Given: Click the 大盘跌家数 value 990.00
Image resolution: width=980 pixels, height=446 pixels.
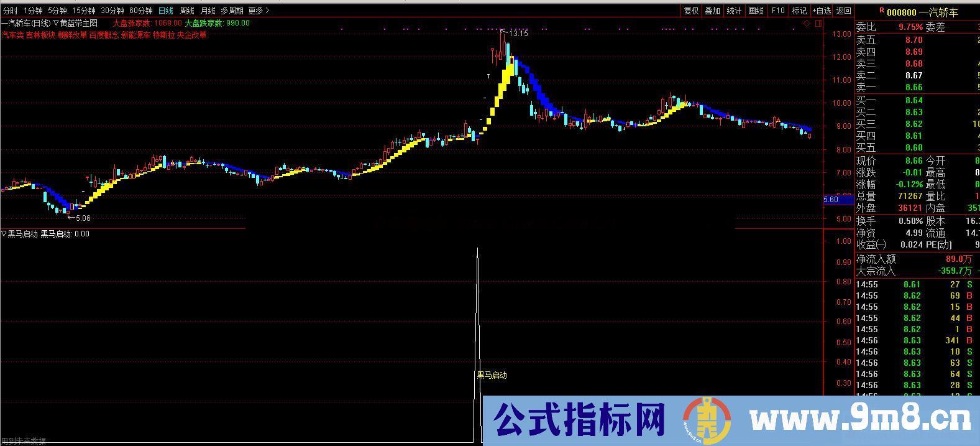Looking at the screenshot, I should [237, 23].
